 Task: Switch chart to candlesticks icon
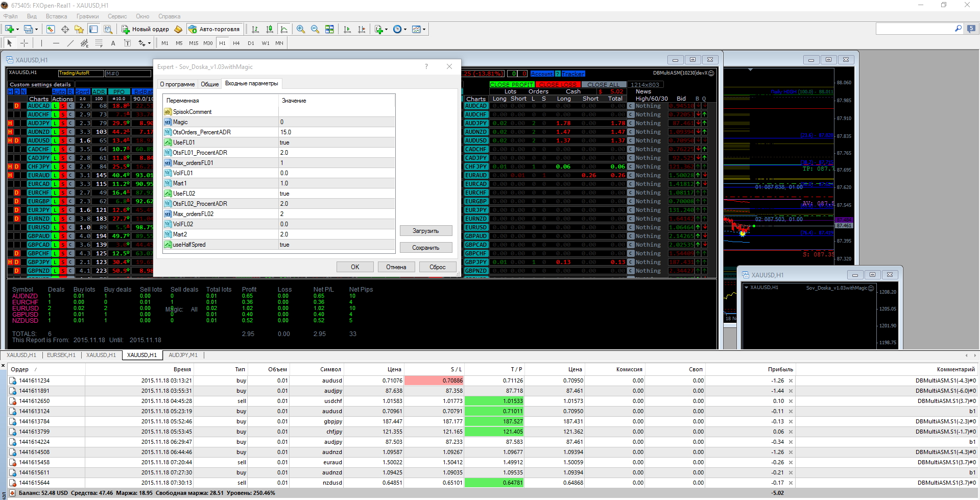tap(270, 29)
